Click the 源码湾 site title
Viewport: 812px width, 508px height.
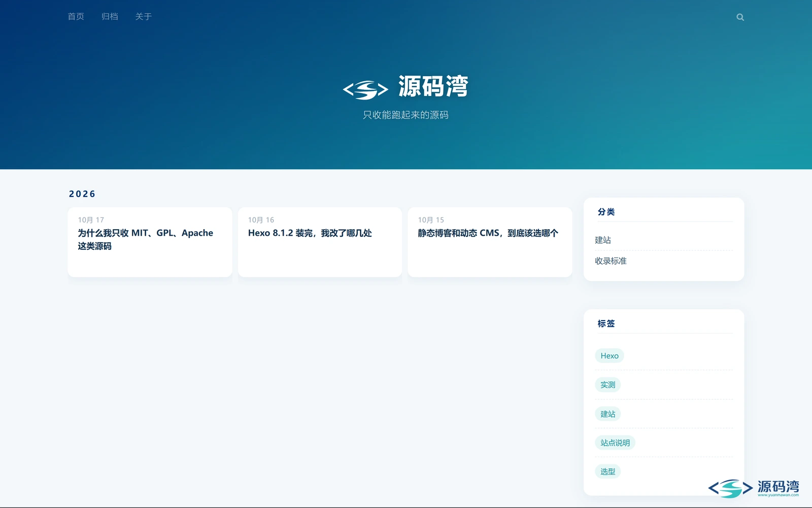[433, 86]
